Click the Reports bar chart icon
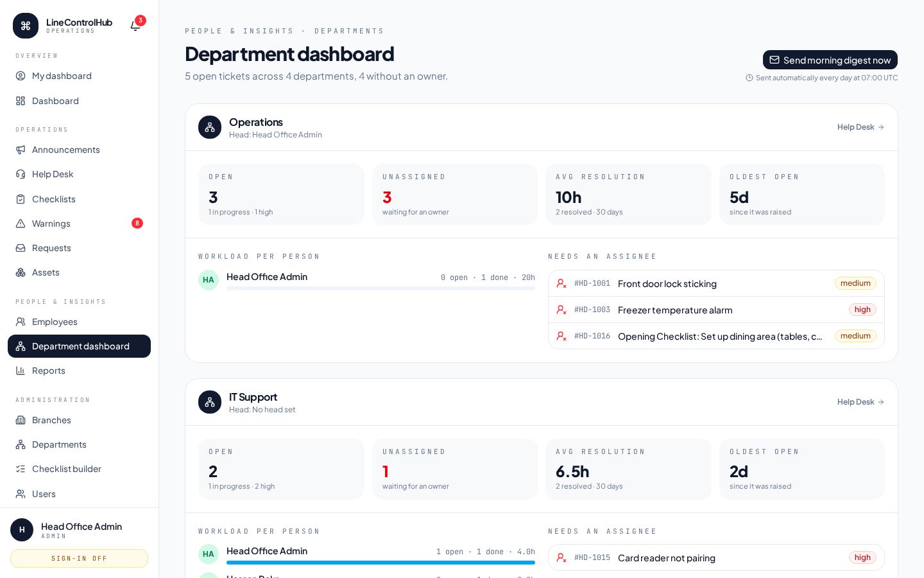The height and width of the screenshot is (578, 924). click(21, 371)
